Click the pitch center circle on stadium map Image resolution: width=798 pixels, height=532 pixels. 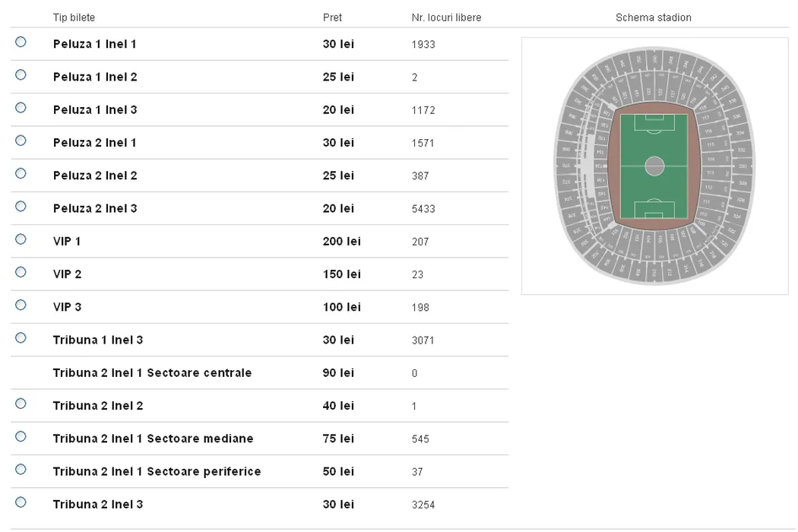coord(654,166)
